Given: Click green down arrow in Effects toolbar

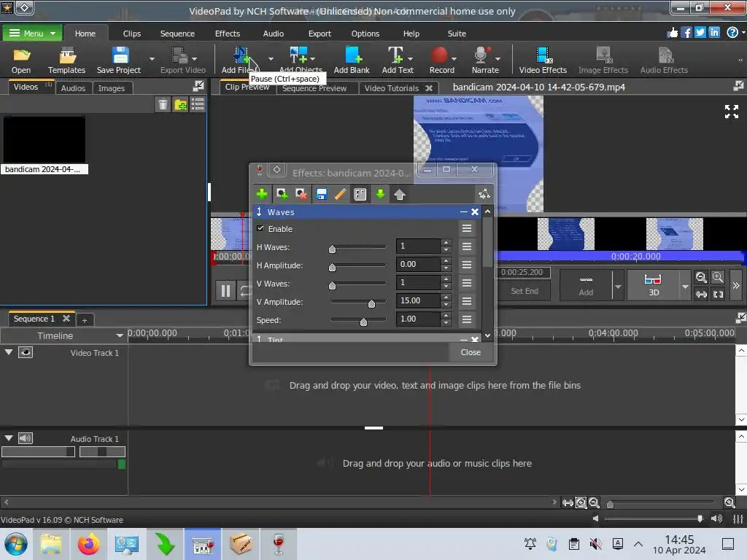Looking at the screenshot, I should point(379,194).
